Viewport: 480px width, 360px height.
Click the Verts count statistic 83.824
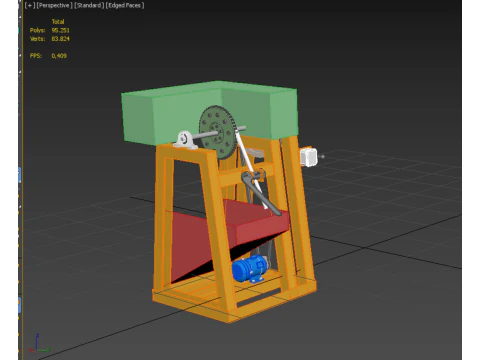(x=60, y=39)
